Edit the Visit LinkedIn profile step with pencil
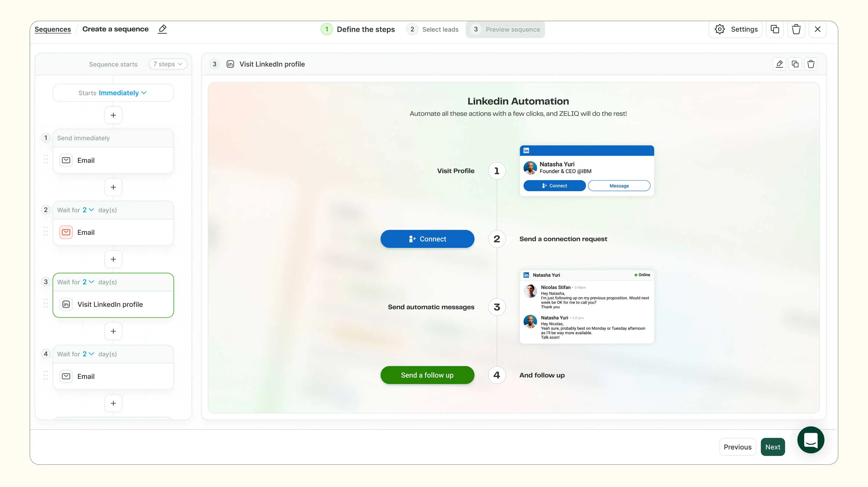Image resolution: width=868 pixels, height=487 pixels. point(779,64)
